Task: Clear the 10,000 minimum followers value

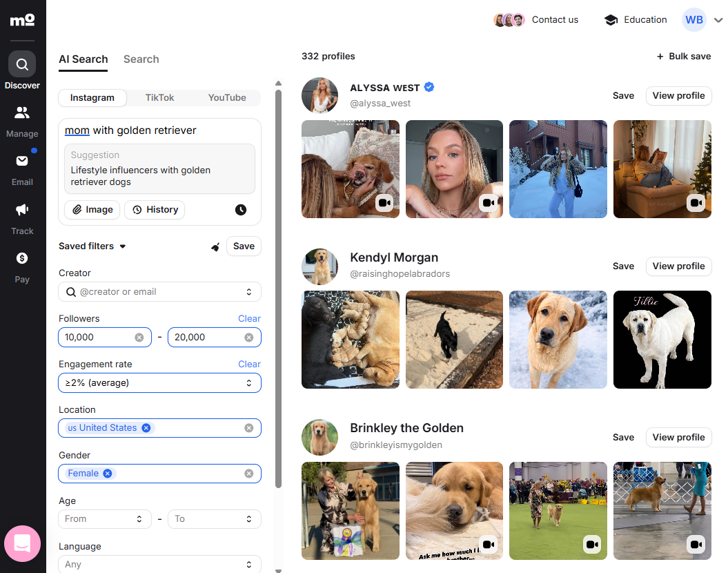Action: click(x=139, y=338)
